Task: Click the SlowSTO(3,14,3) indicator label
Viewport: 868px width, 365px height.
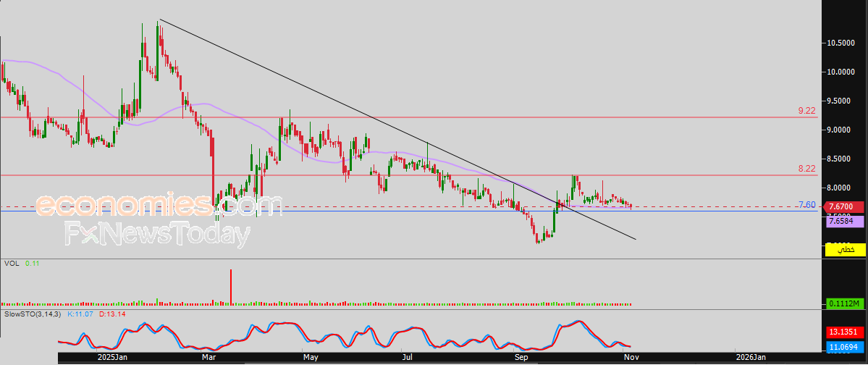Action: tap(34, 314)
